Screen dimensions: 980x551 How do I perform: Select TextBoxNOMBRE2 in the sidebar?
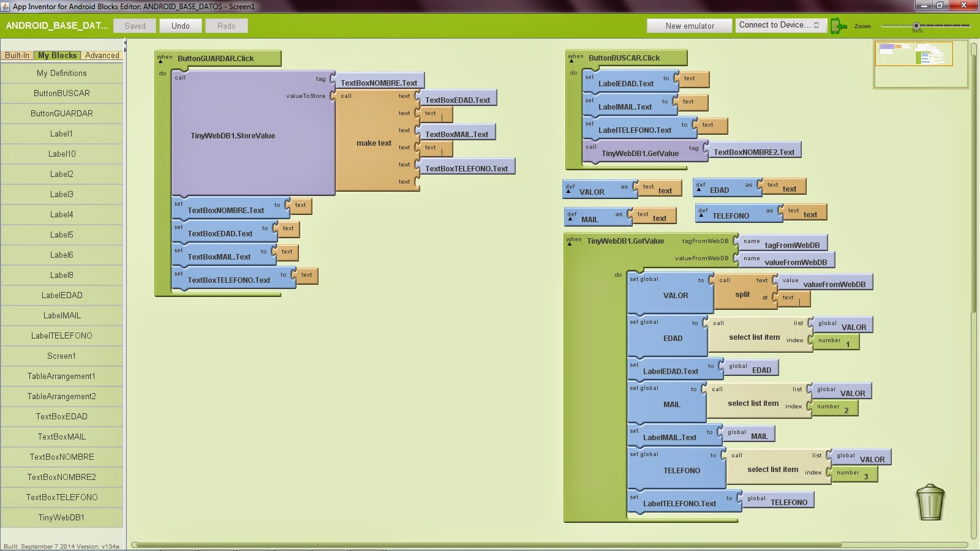pos(61,477)
